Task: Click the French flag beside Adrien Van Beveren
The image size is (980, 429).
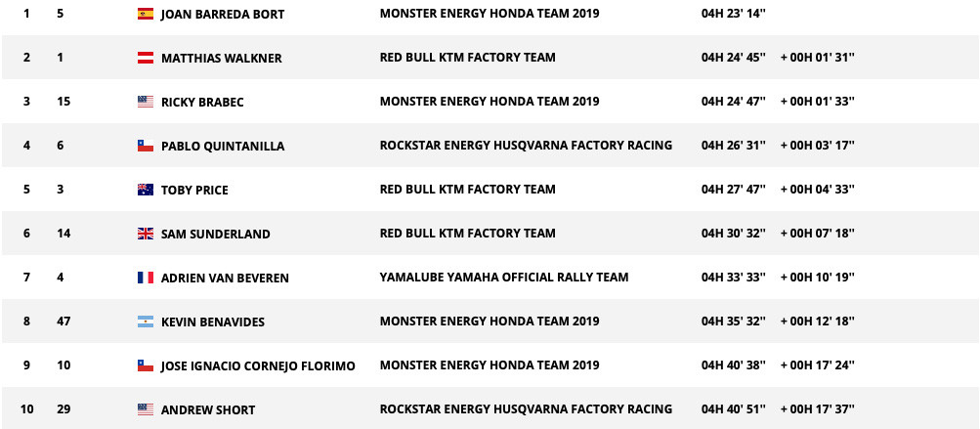Action: [x=146, y=278]
